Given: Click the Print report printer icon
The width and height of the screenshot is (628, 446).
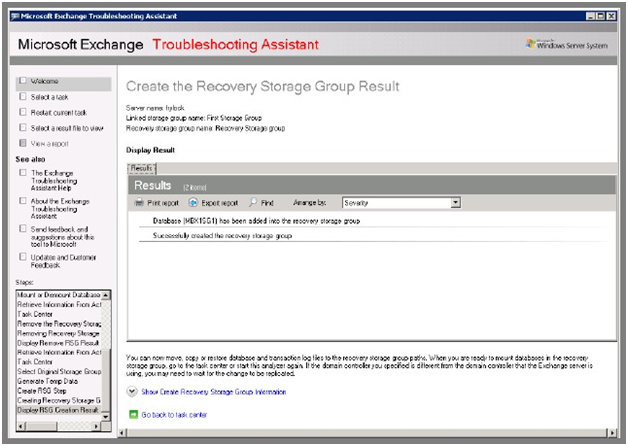Looking at the screenshot, I should (139, 203).
